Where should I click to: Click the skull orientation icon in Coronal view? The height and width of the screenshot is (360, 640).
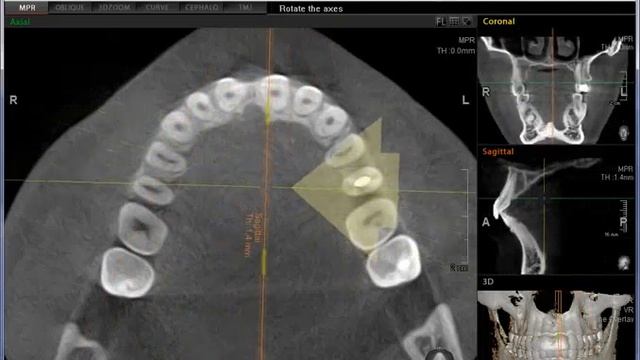point(623,133)
